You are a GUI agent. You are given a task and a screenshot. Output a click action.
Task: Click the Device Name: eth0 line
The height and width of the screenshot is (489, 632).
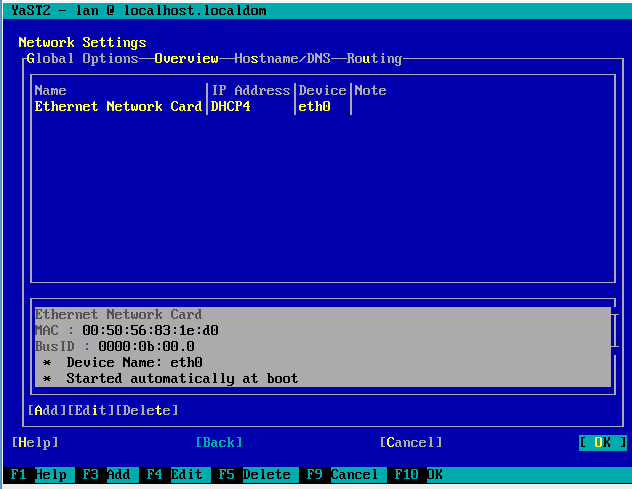(123, 362)
